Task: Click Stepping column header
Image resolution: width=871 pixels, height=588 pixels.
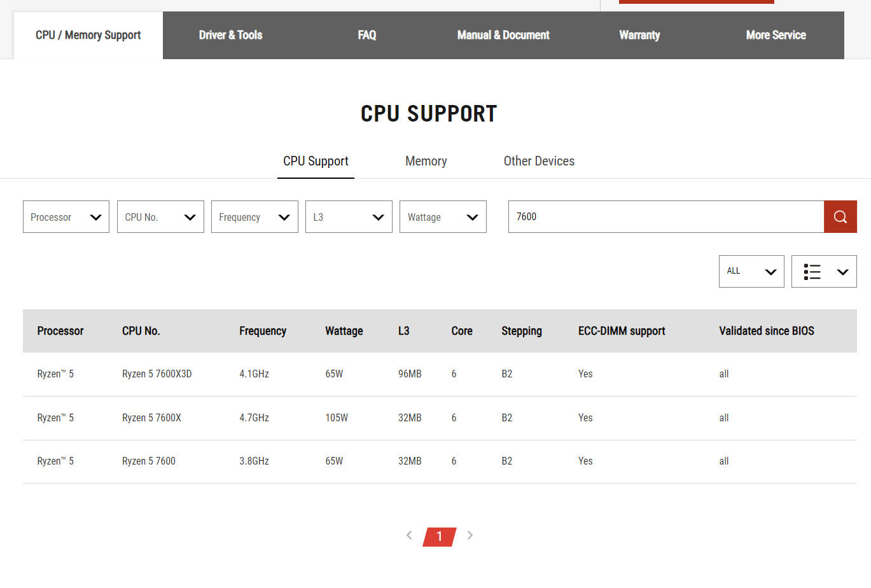Action: point(522,331)
